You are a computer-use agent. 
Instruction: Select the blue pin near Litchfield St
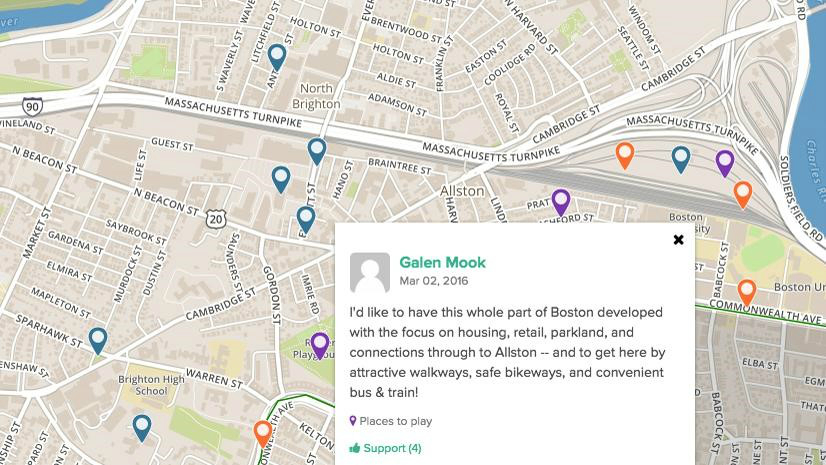coord(277,57)
